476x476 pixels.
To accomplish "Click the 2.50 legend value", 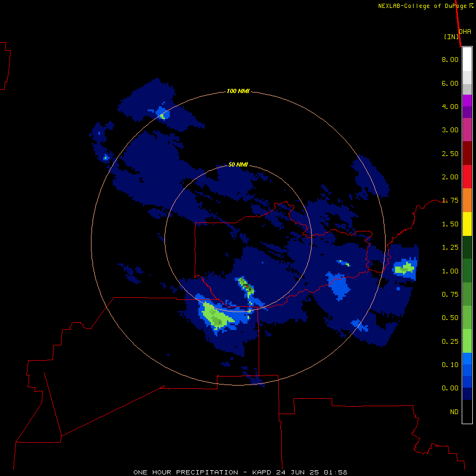I will click(450, 153).
